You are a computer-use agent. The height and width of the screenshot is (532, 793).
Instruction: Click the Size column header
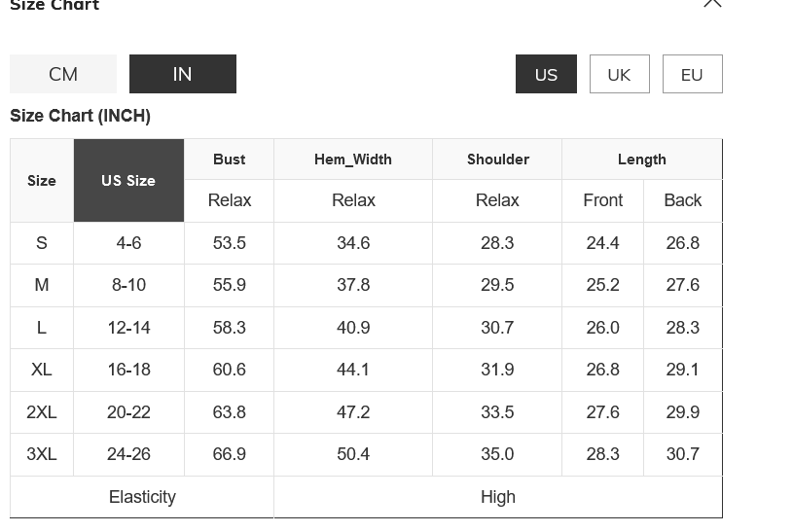tap(42, 181)
